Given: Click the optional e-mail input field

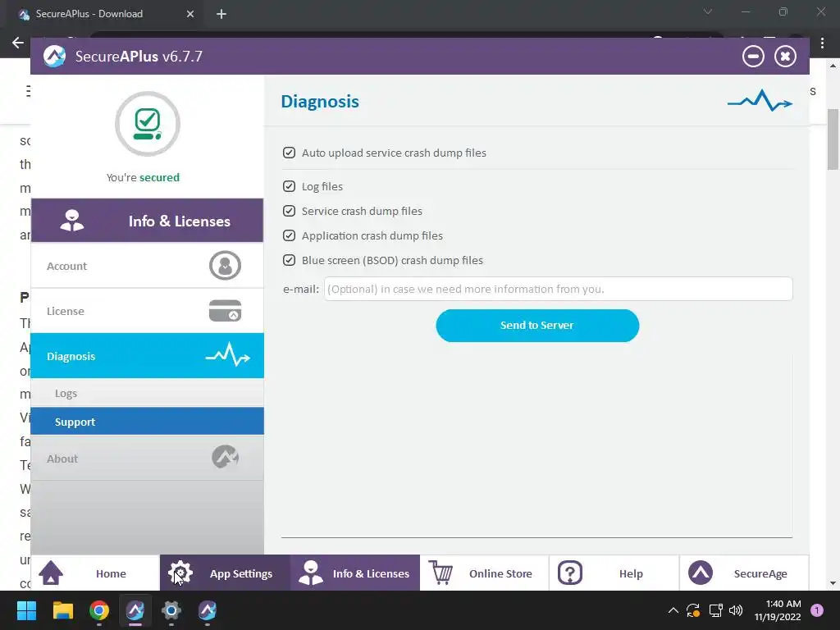Looking at the screenshot, I should [558, 289].
